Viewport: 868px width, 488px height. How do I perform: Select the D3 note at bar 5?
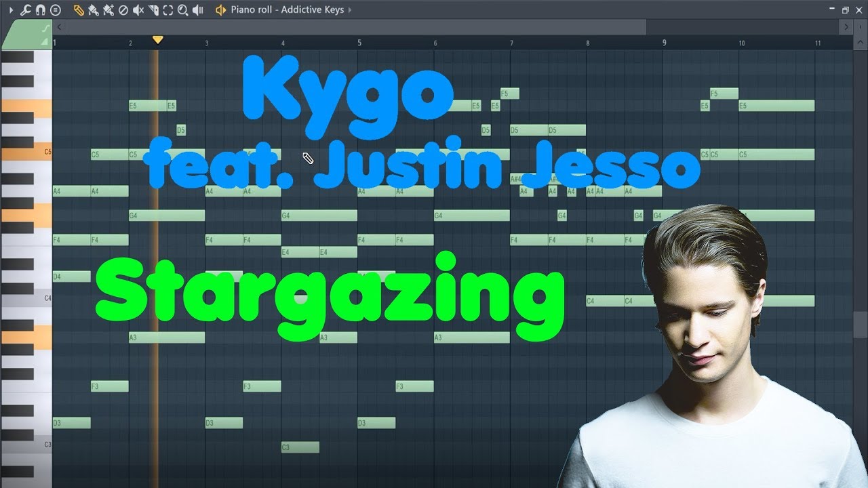[376, 423]
